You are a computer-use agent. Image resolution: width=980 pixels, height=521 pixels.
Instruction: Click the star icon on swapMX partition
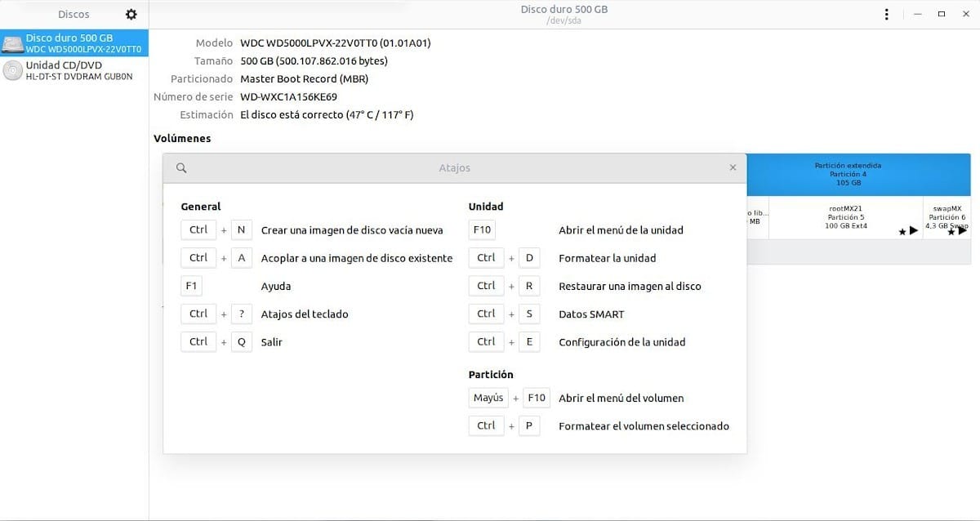[x=951, y=232]
